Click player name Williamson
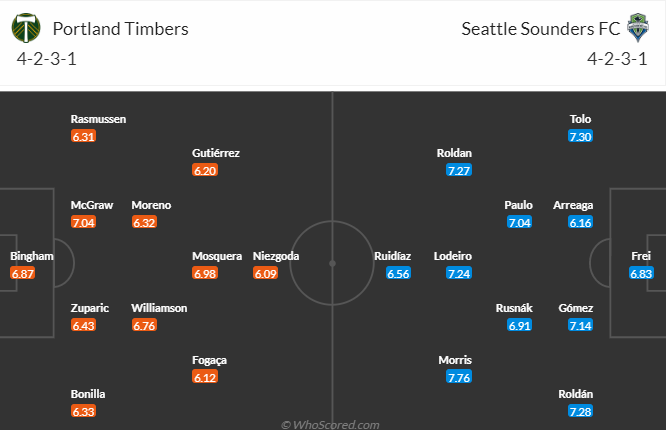667x430 pixels. 159,308
